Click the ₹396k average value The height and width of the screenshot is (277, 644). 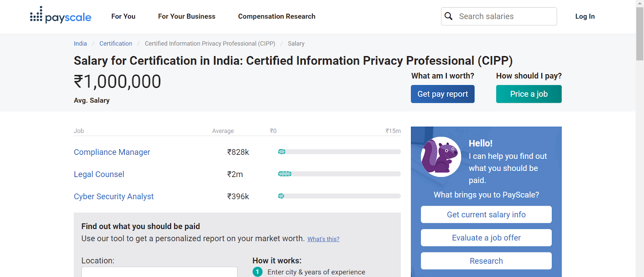[238, 196]
